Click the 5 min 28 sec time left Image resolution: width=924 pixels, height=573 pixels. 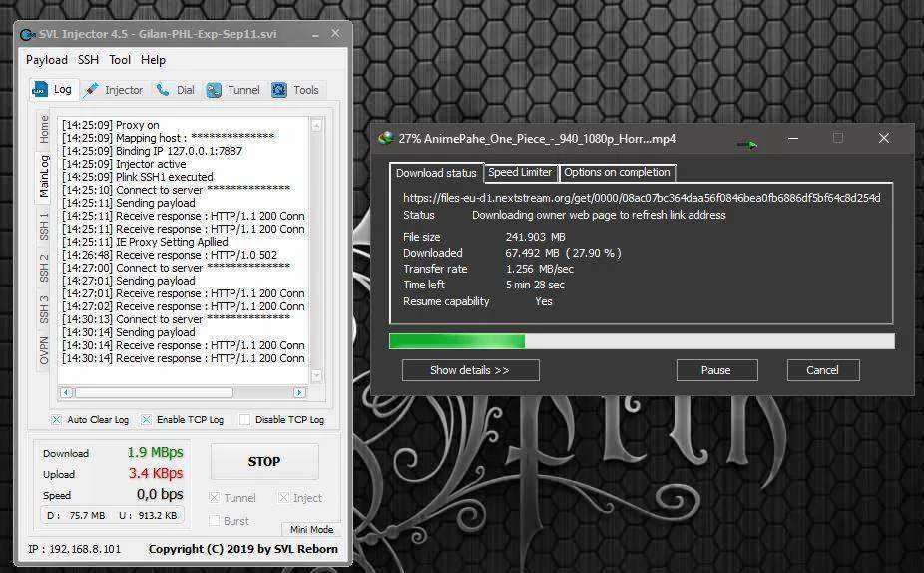pyautogui.click(x=535, y=285)
